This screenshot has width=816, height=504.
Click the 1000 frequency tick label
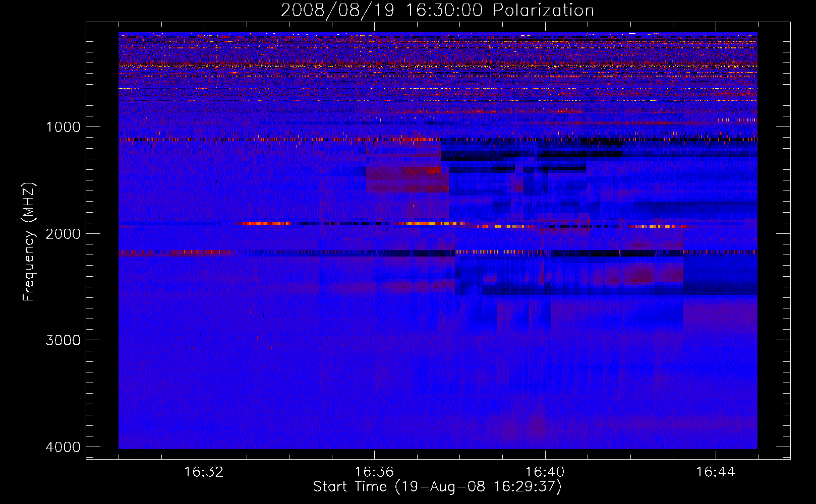click(63, 127)
